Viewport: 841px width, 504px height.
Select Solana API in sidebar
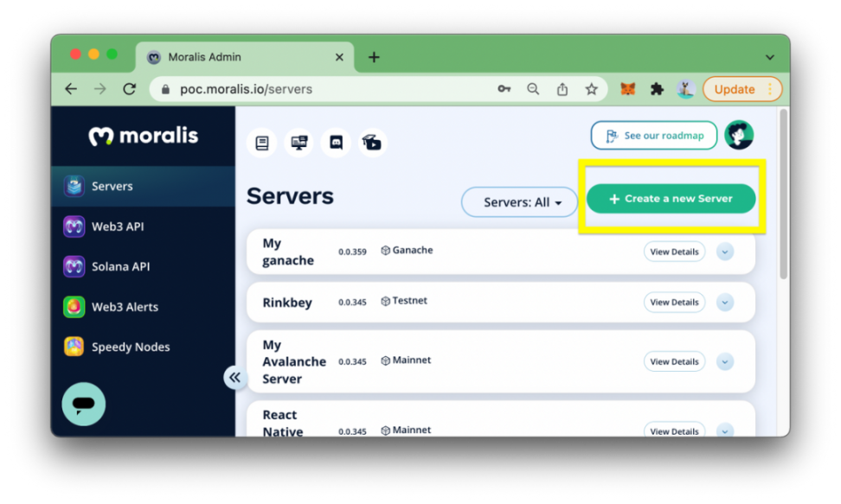pyautogui.click(x=120, y=266)
